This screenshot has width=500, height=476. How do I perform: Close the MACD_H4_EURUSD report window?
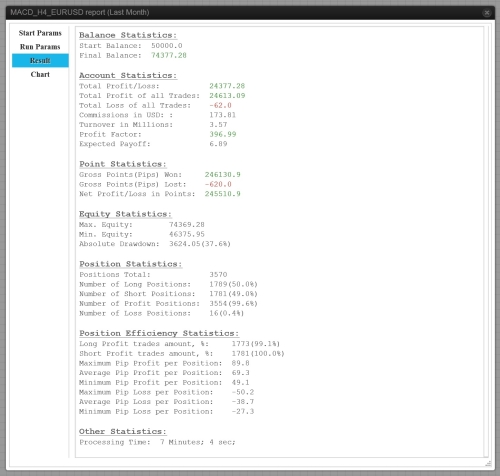(x=487, y=13)
